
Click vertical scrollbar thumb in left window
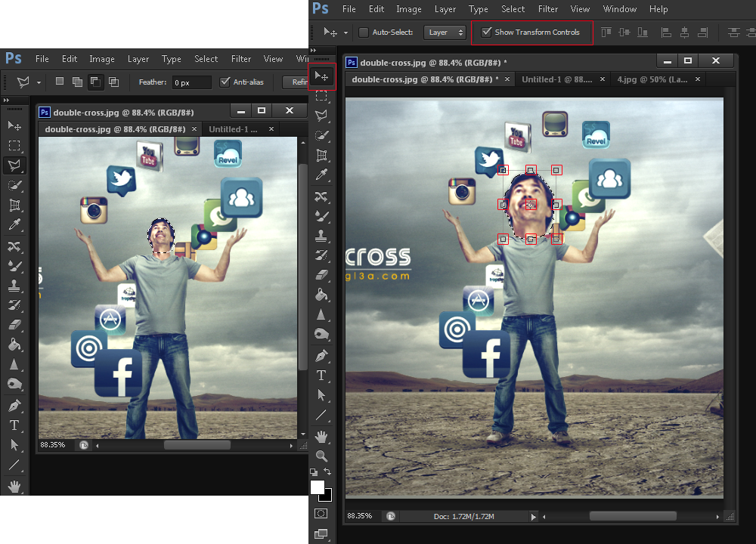point(303,267)
